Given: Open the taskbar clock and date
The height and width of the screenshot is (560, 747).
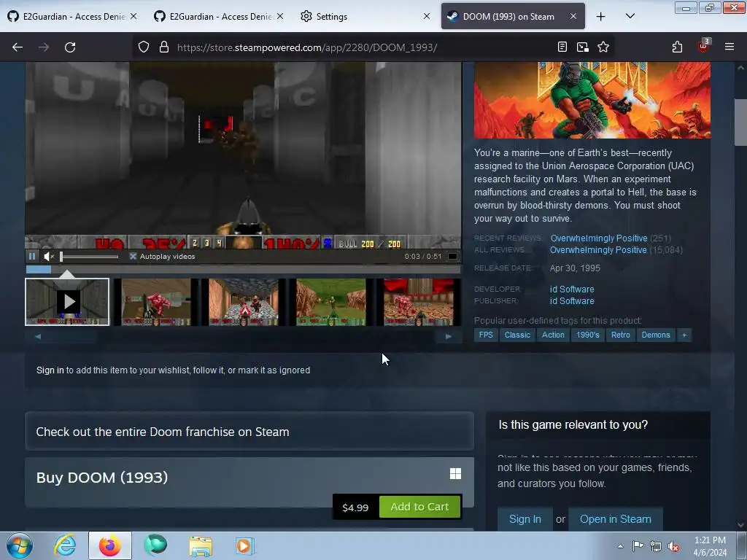Looking at the screenshot, I should [709, 546].
